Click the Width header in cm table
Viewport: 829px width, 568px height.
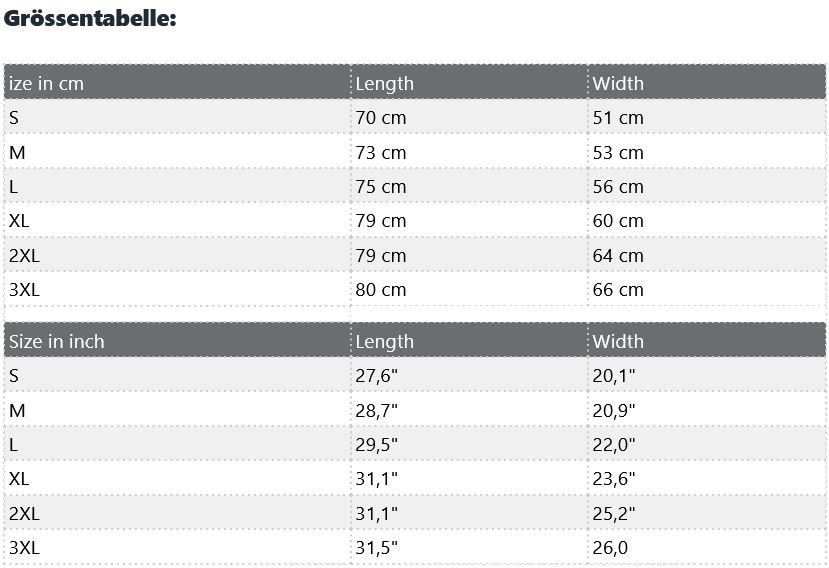click(618, 83)
